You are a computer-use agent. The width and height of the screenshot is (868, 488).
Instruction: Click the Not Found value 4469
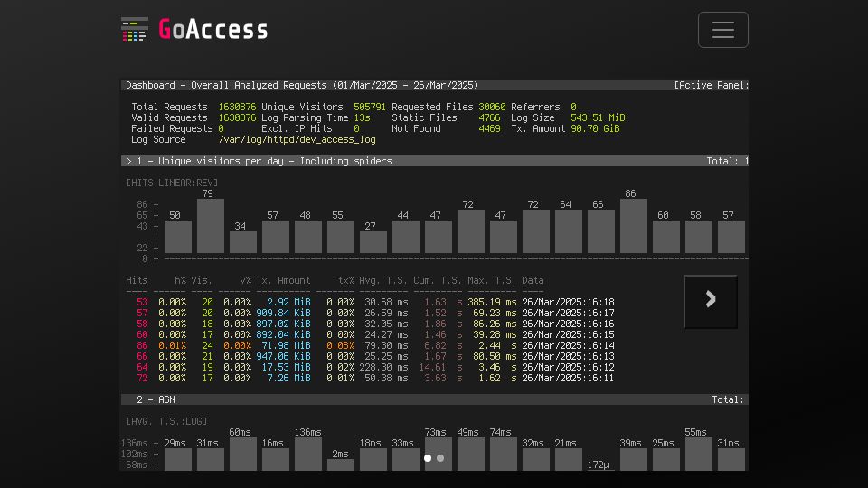click(x=489, y=128)
